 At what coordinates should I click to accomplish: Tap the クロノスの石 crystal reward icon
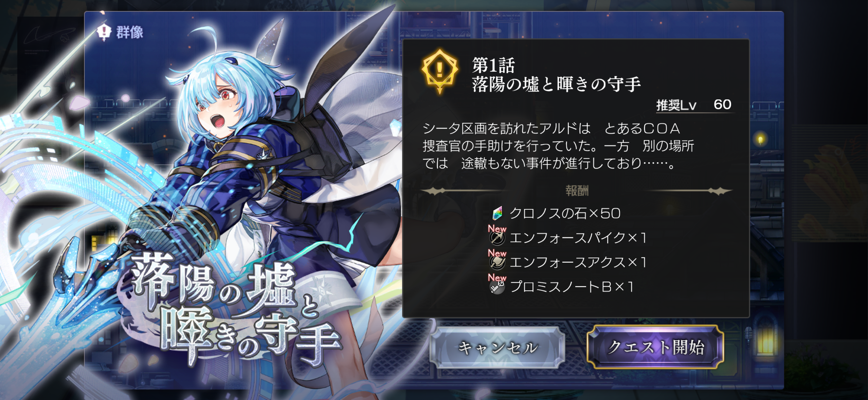click(498, 213)
